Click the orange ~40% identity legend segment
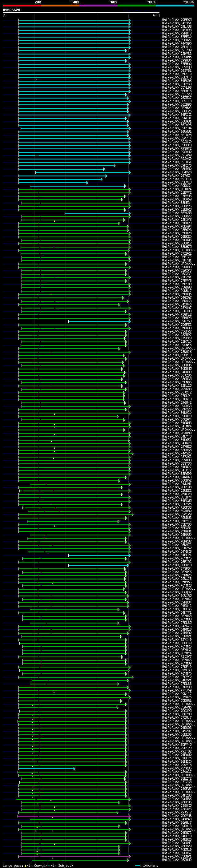The width and height of the screenshot is (197, 868). pos(60,6)
